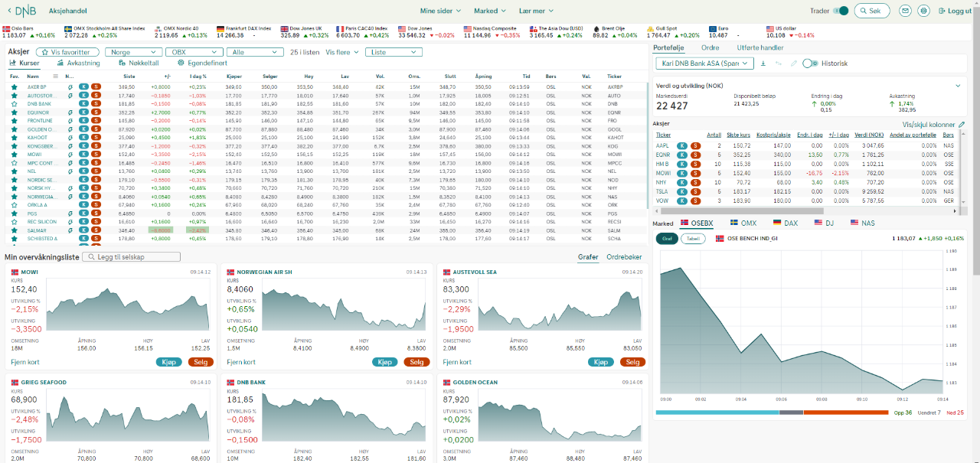This screenshot has width=980, height=463.
Task: Click the S badge for VOW in portfolio
Action: 695,201
